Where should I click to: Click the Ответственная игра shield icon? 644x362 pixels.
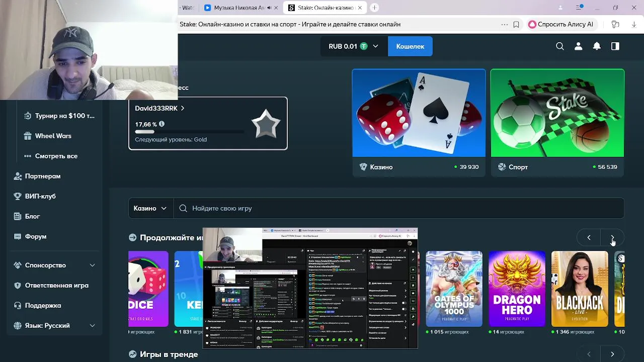pos(18,285)
